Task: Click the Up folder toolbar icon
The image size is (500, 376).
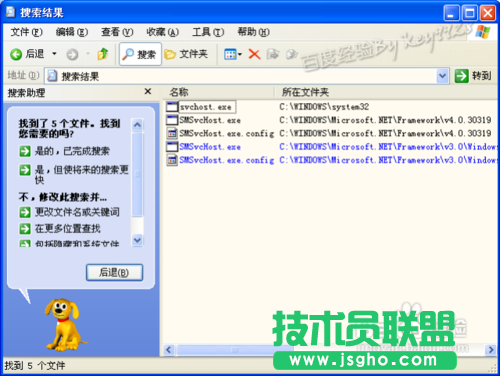Action: pyautogui.click(x=103, y=54)
